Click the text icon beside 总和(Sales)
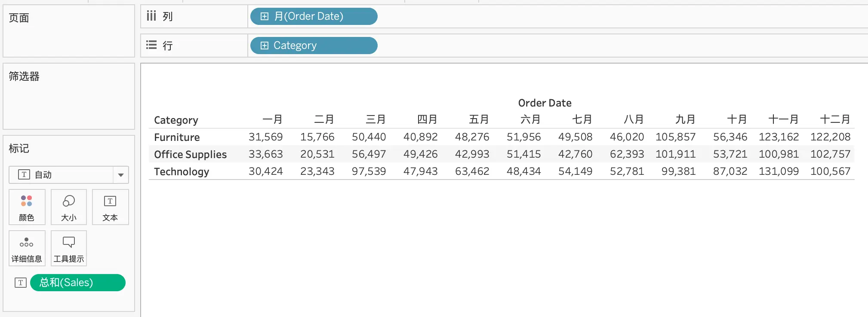 click(21, 283)
